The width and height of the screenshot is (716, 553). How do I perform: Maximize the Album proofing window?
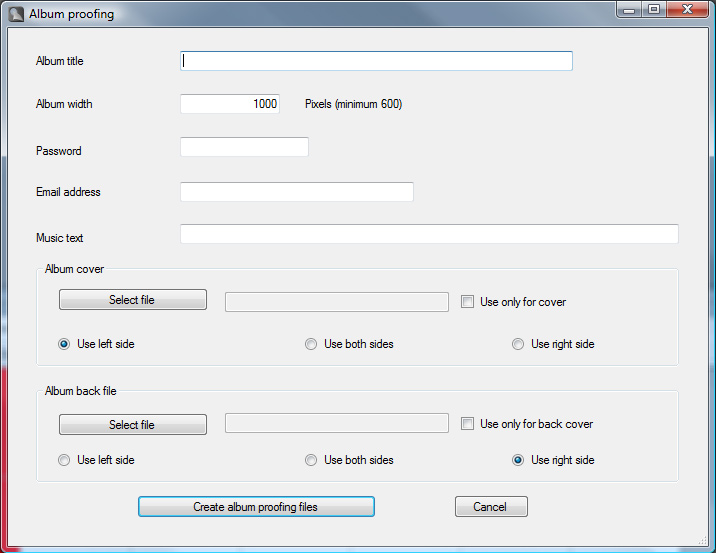point(654,10)
